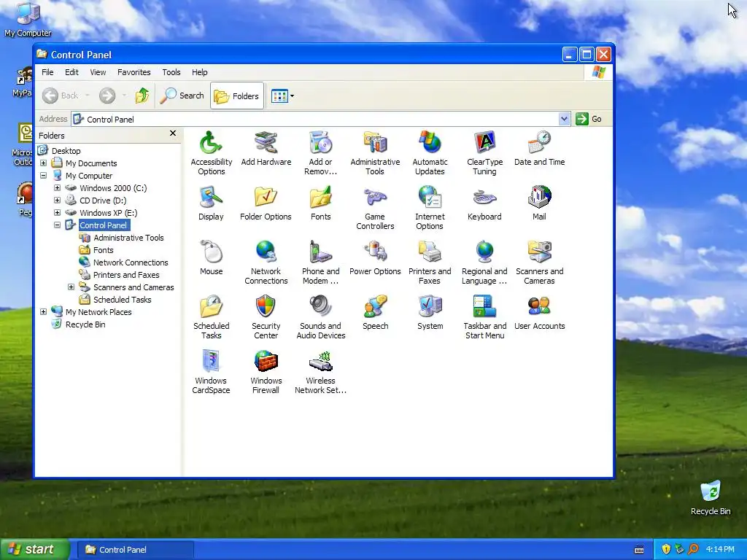Select Scanners and Cameras in the icon pane
This screenshot has height=560, width=747.
tap(539, 262)
